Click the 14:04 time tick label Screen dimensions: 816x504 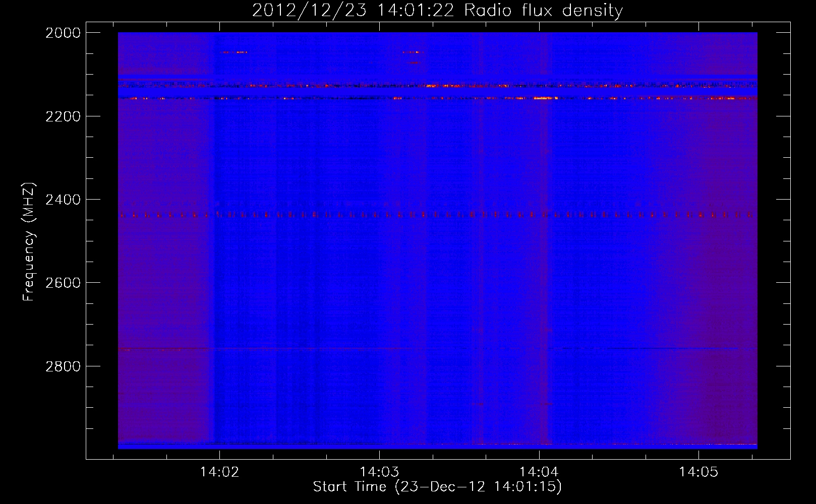pos(539,472)
